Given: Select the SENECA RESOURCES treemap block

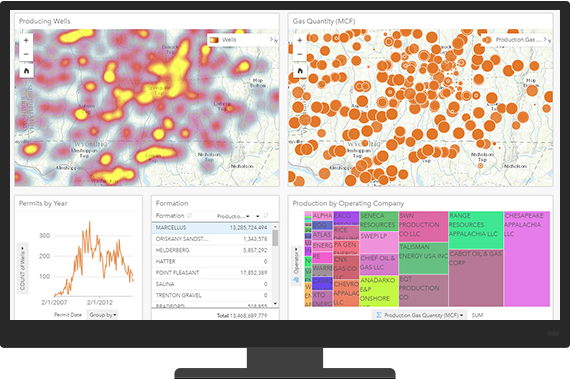Looking at the screenshot, I should 379,221.
